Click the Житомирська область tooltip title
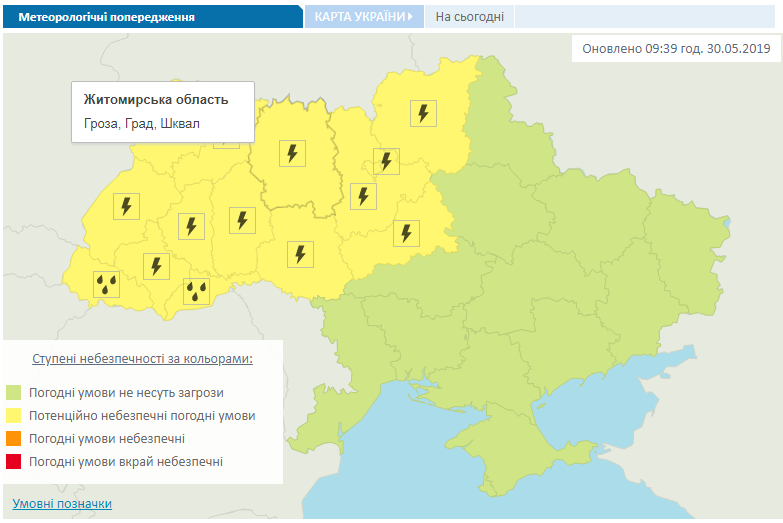Screen dimensions: 783x523 tap(156, 99)
